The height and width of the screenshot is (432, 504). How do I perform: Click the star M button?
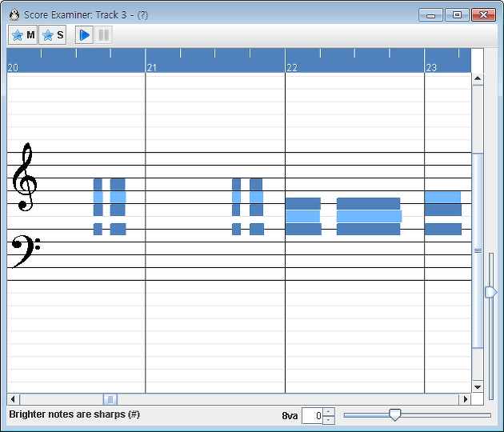point(23,35)
